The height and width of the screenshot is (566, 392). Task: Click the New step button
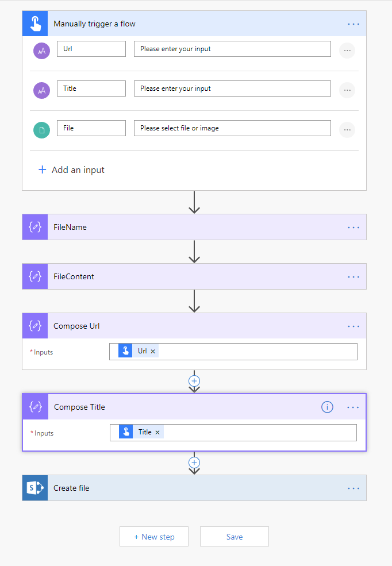[x=154, y=537]
